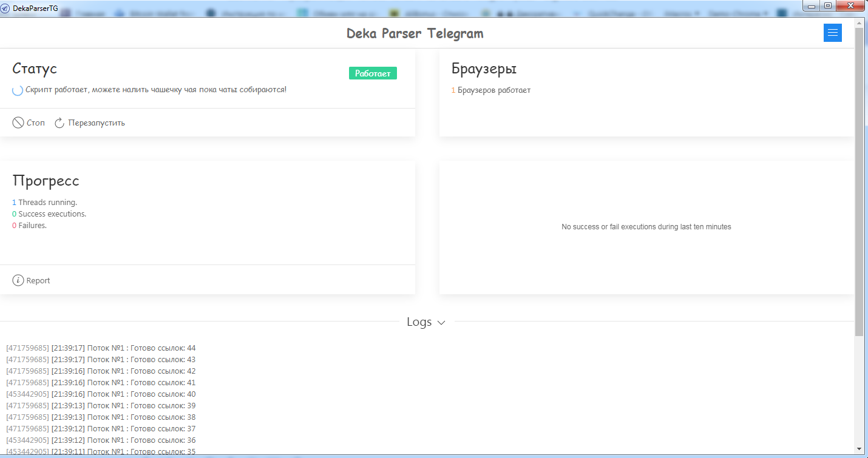Click the scrollbar down arrow

(x=858, y=449)
